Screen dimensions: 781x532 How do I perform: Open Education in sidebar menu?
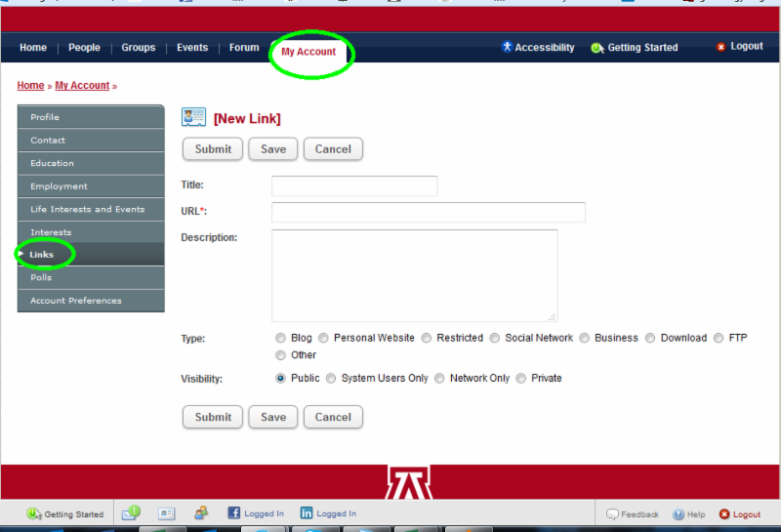coord(91,163)
